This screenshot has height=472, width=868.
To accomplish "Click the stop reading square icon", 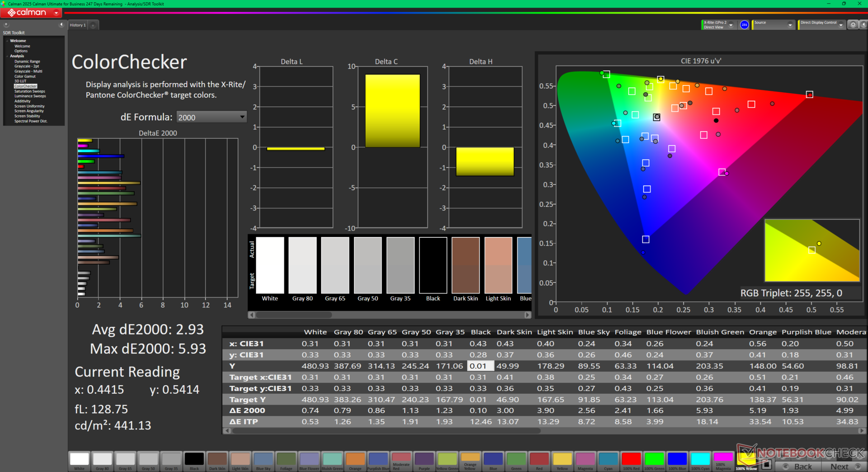I will click(766, 464).
